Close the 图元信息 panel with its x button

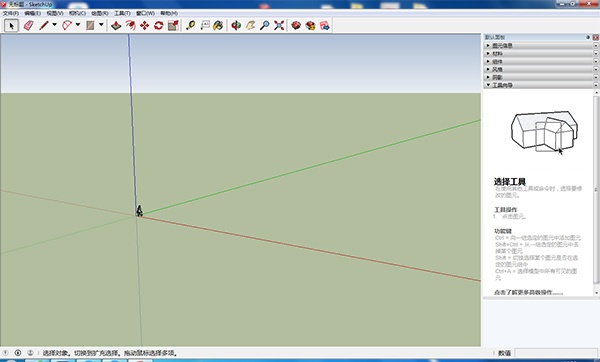pyautogui.click(x=596, y=46)
